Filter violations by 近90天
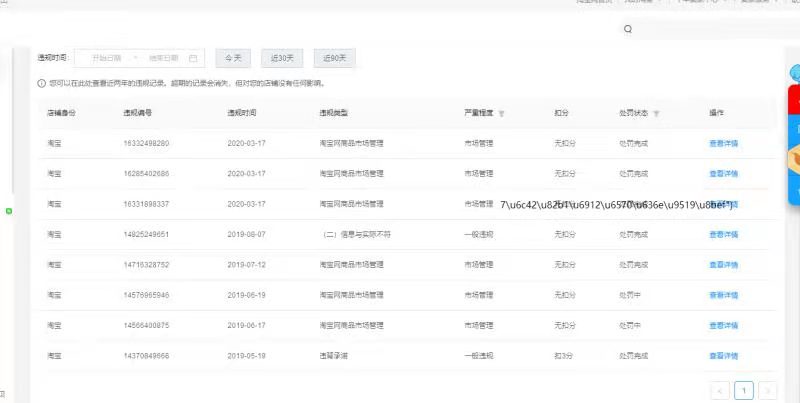Viewport: 800px width, 403px height. (334, 58)
